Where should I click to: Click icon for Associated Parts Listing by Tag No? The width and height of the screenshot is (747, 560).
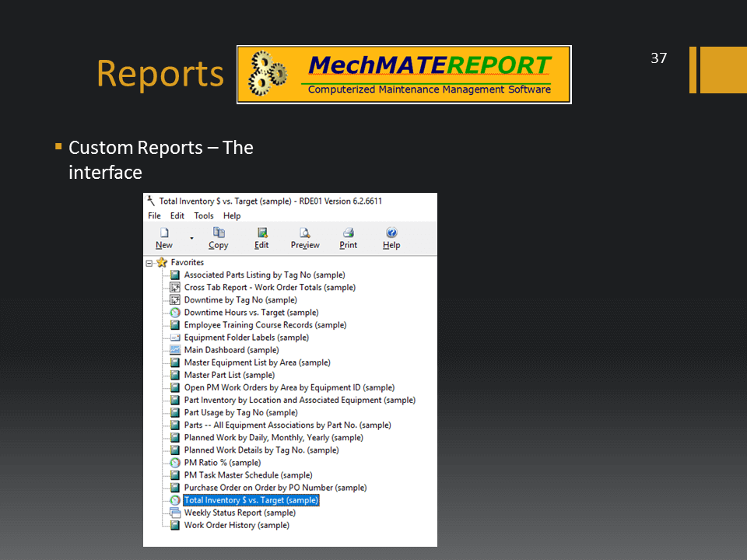(175, 275)
